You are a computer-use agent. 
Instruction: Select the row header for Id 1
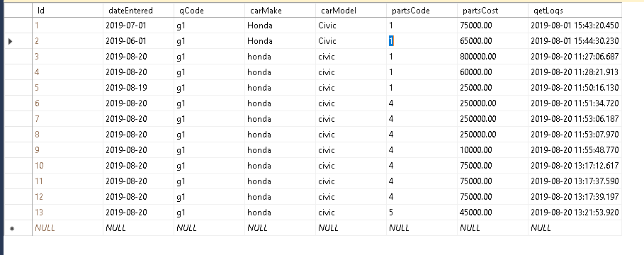coord(18,25)
